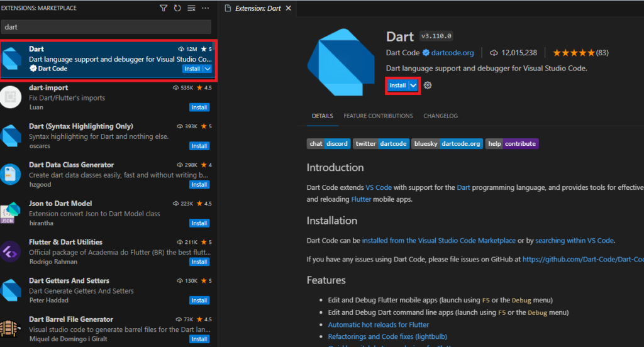Click the twitter dartcode badge
Viewport: 644px width, 347px height.
click(381, 144)
